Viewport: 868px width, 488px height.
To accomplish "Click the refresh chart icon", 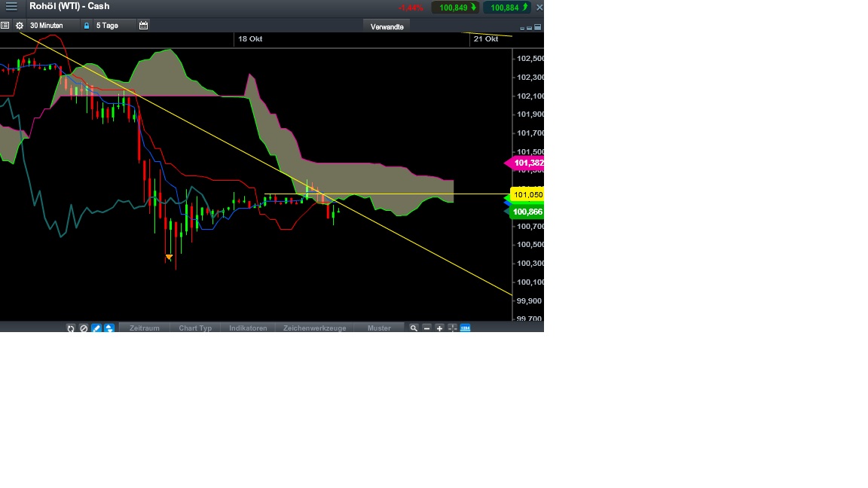I will coord(71,328).
